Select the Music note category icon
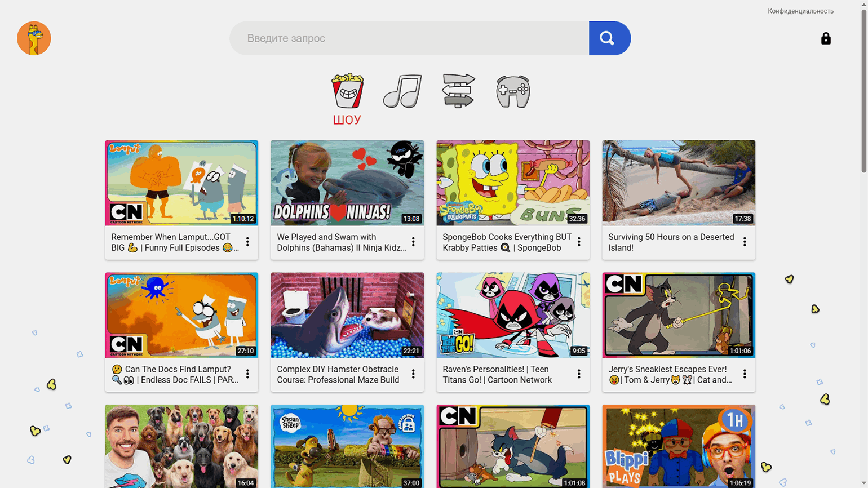868x488 pixels. click(402, 91)
